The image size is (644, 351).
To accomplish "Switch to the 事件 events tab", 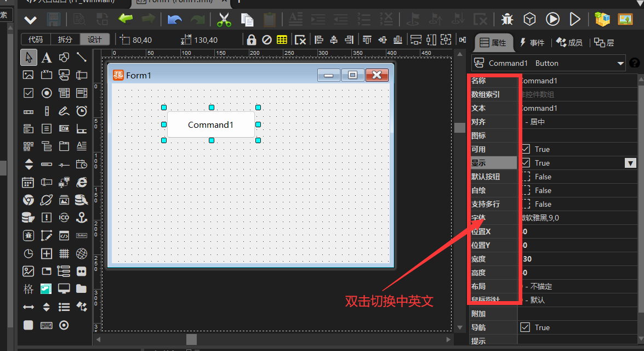I will pos(531,43).
